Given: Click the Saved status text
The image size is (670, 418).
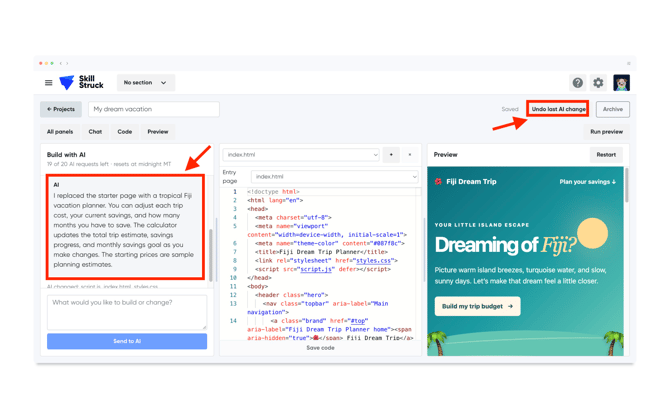Looking at the screenshot, I should (x=510, y=109).
